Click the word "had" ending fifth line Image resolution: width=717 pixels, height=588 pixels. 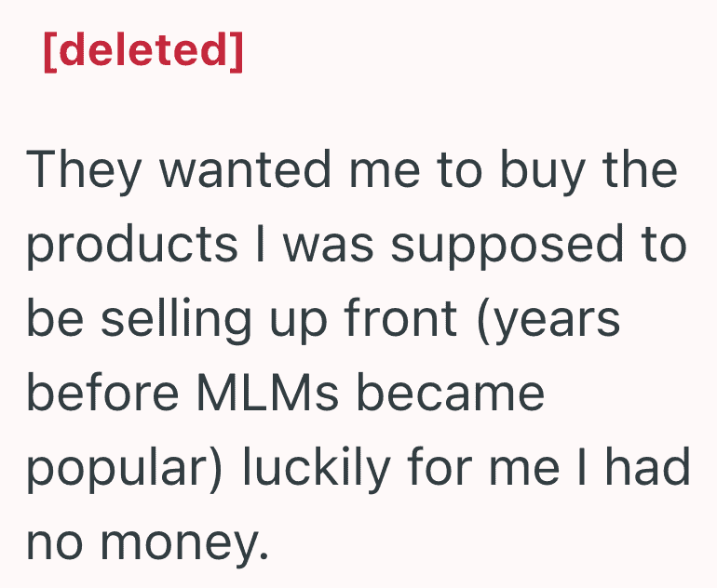tap(647, 466)
